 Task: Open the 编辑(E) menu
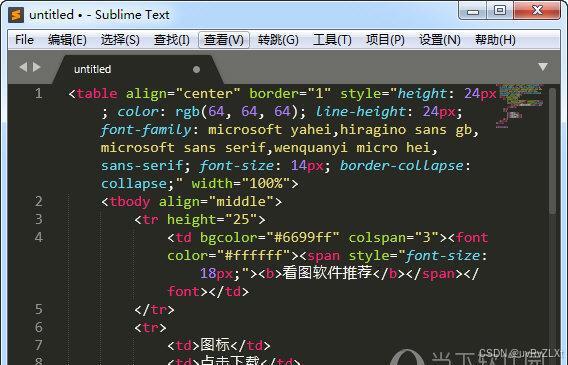click(67, 39)
